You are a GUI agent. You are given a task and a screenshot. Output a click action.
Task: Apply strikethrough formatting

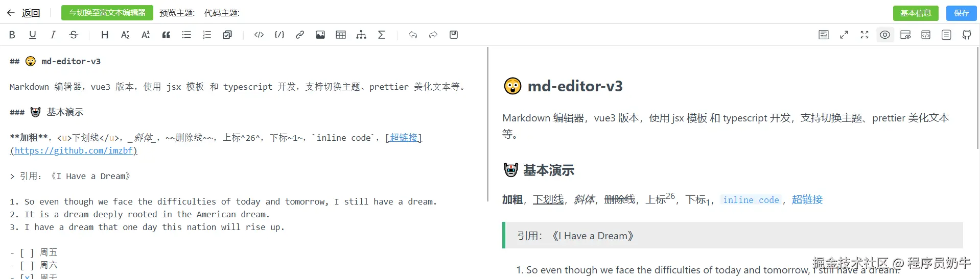click(x=74, y=35)
